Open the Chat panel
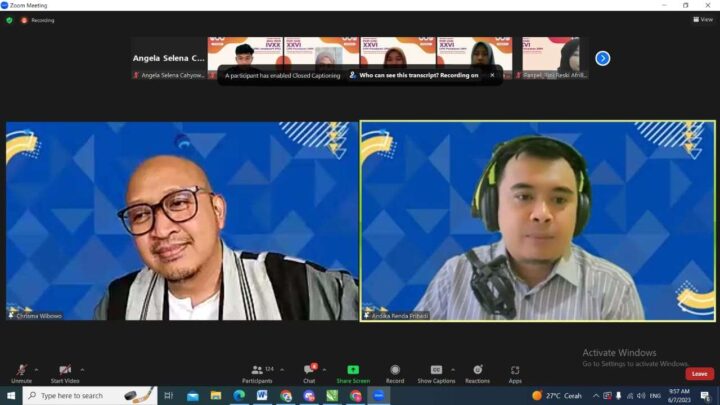This screenshot has width=720, height=405. 309,371
